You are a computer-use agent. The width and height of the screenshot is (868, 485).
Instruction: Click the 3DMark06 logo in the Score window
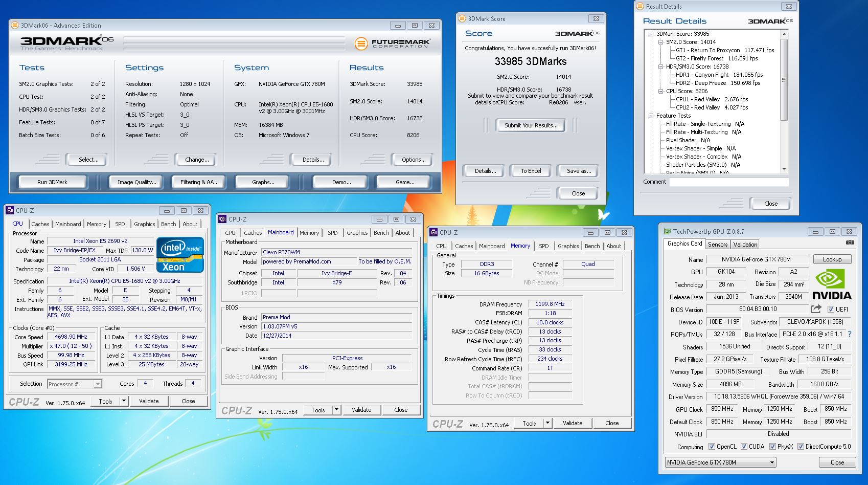[577, 33]
